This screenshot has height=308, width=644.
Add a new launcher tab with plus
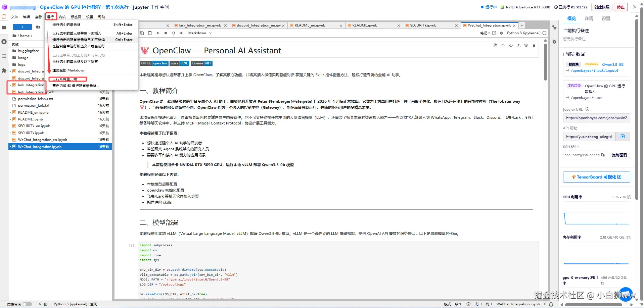[522, 25]
